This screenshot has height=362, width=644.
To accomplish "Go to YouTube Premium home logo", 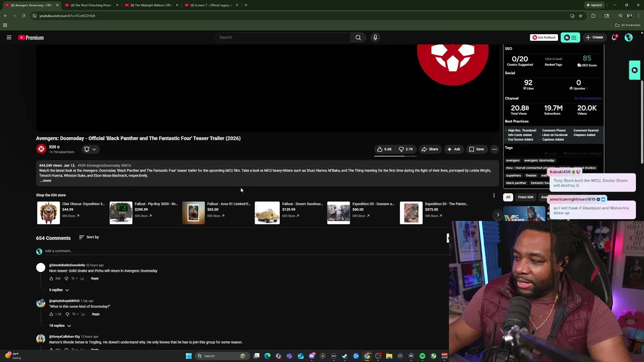I will point(31,38).
